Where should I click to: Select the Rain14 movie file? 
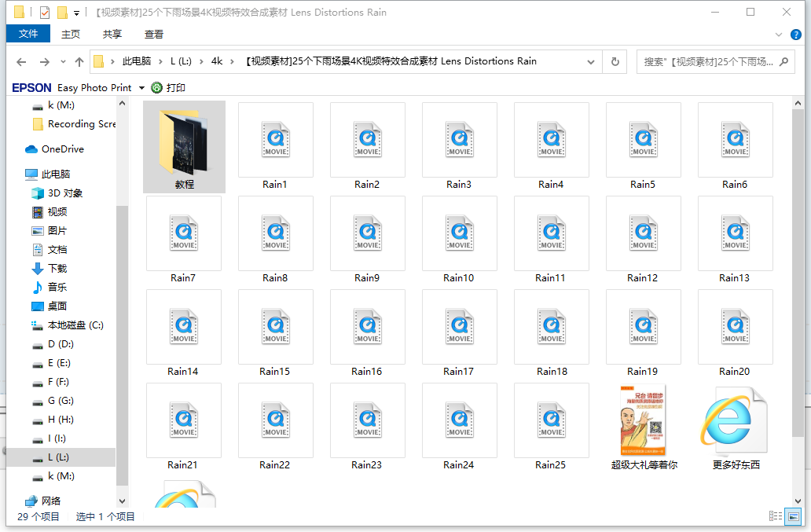pyautogui.click(x=184, y=334)
